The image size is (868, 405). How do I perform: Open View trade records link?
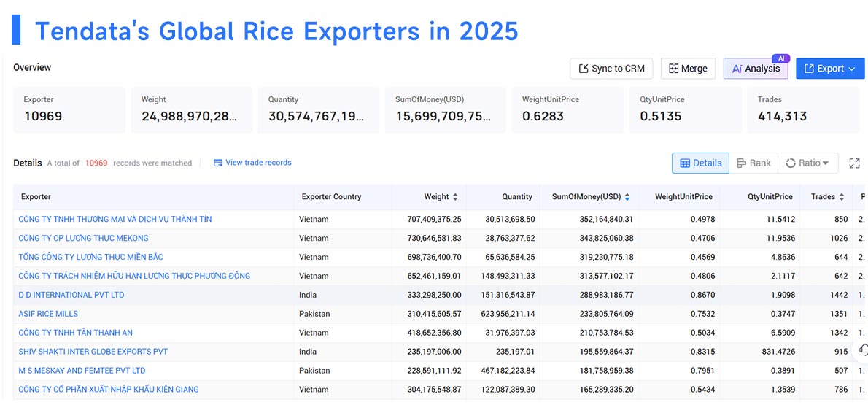(252, 163)
